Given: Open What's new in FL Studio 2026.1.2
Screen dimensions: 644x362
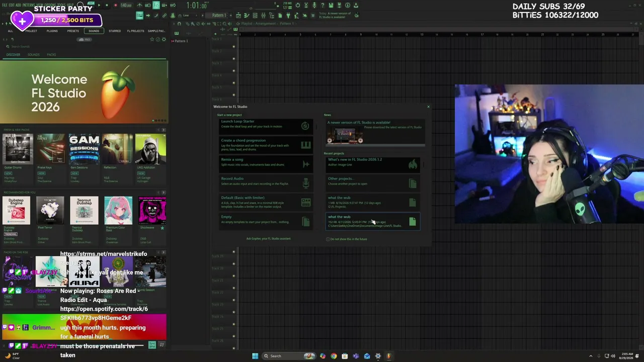Looking at the screenshot, I should pyautogui.click(x=373, y=164).
